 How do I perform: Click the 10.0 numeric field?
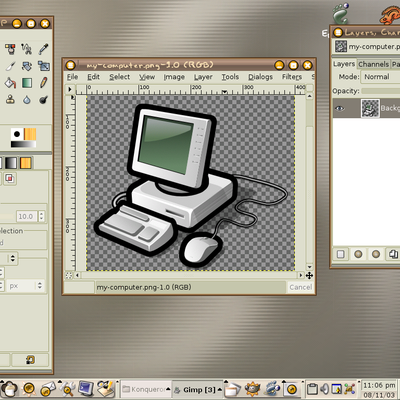pos(26,216)
